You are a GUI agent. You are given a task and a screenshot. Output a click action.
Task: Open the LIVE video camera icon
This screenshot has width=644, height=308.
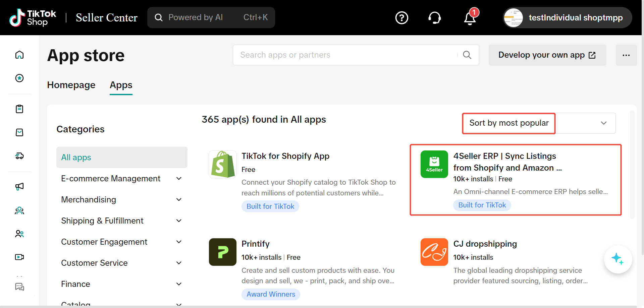tap(19, 257)
